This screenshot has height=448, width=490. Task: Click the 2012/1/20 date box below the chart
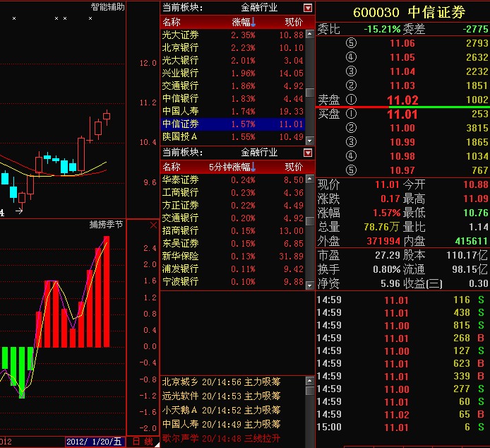click(95, 442)
